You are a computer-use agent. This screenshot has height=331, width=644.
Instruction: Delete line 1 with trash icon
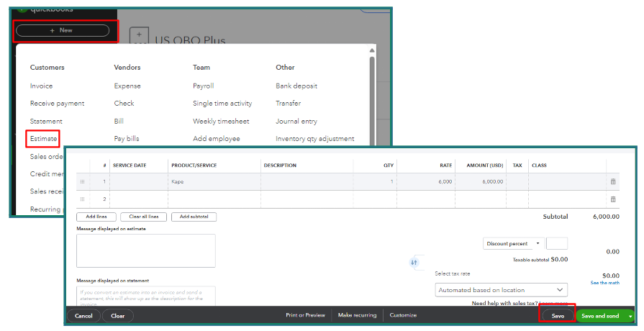click(x=613, y=181)
